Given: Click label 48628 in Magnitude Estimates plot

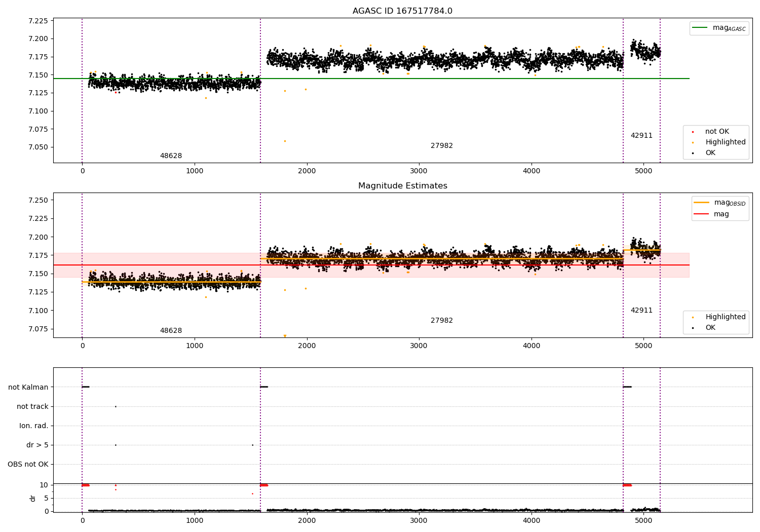Looking at the screenshot, I should (x=171, y=331).
